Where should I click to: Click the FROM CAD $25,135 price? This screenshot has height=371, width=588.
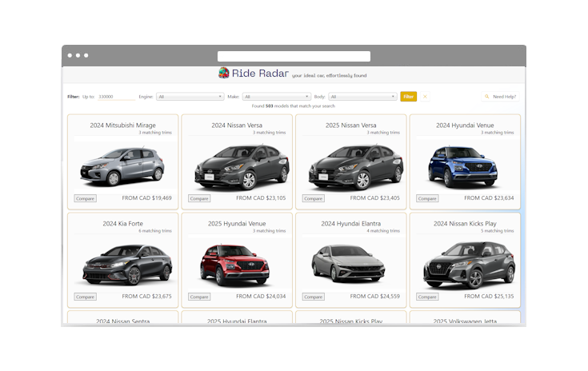click(x=489, y=296)
